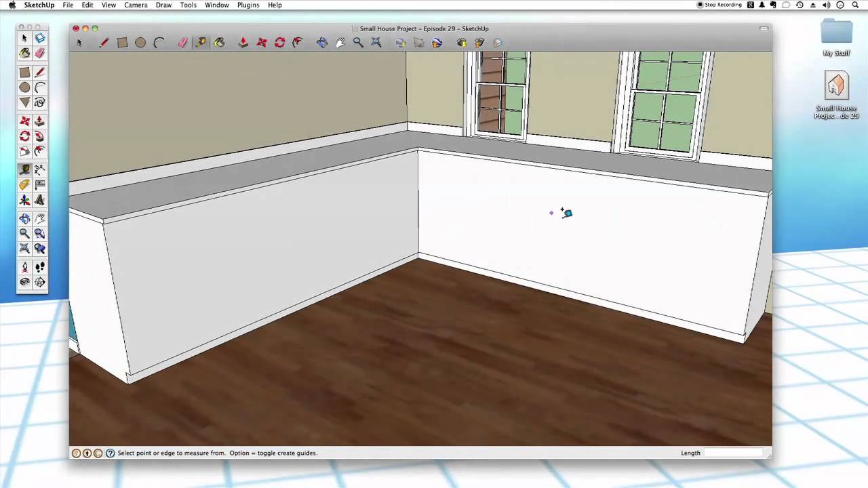Open the Tools menu
This screenshot has height=488, width=868.
click(x=189, y=5)
